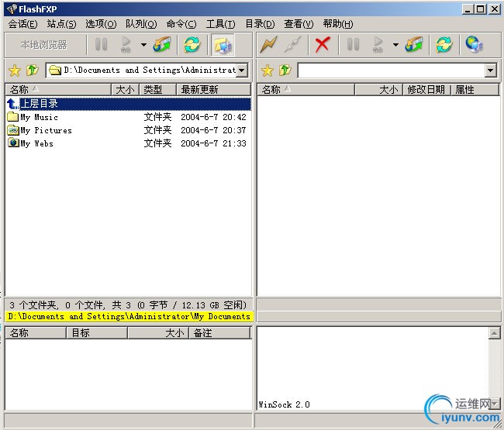Sort remote list by 修改日期 column

tap(427, 89)
